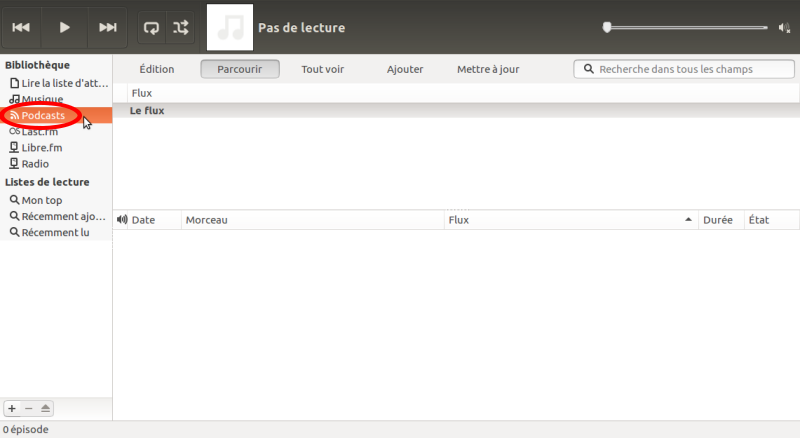Toggle repeat mode
Image resolution: width=800 pixels, height=438 pixels.
coord(152,28)
